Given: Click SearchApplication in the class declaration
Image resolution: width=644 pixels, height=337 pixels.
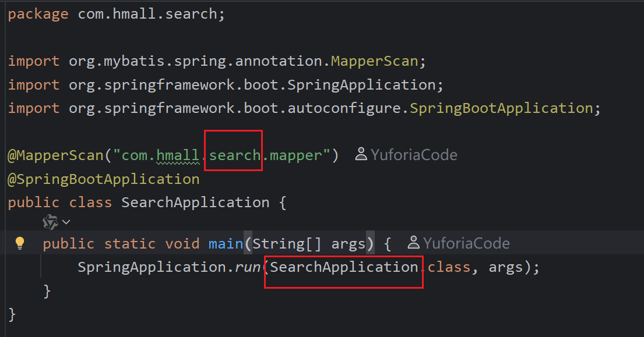Looking at the screenshot, I should 195,203.
